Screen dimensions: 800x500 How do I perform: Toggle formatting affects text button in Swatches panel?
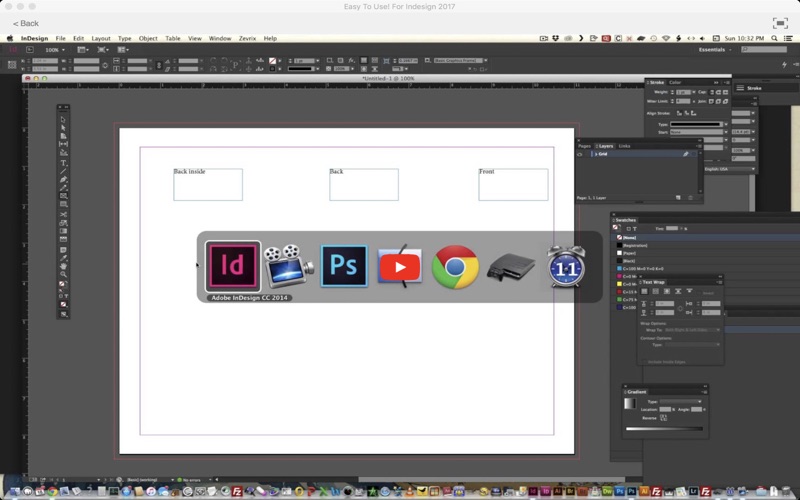pos(635,229)
